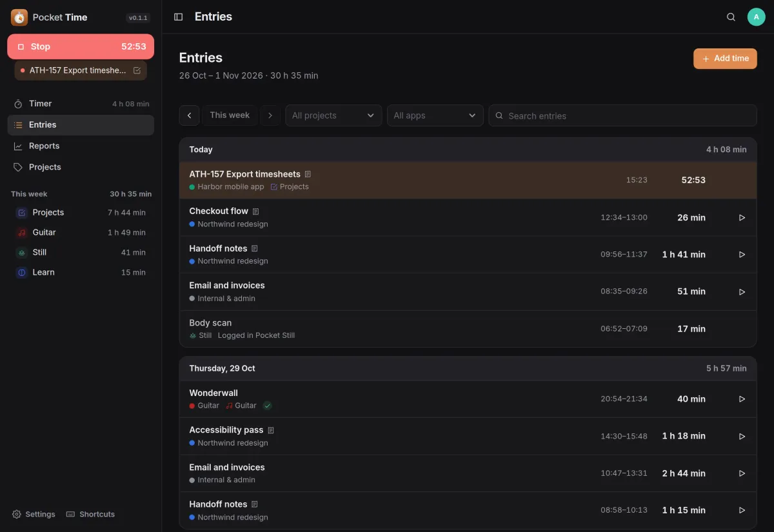Open note icon on Checkout flow
The height and width of the screenshot is (532, 774).
click(255, 212)
